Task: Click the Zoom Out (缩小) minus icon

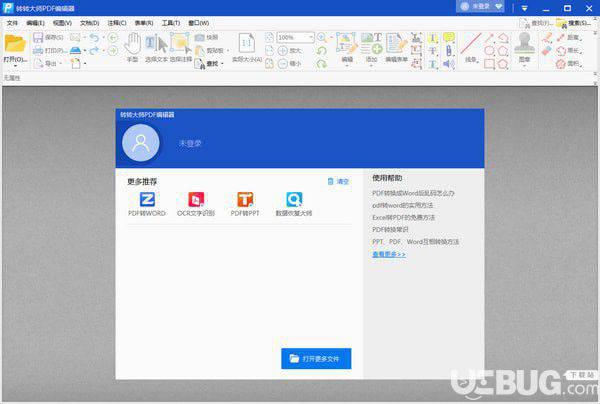Action: [x=282, y=64]
